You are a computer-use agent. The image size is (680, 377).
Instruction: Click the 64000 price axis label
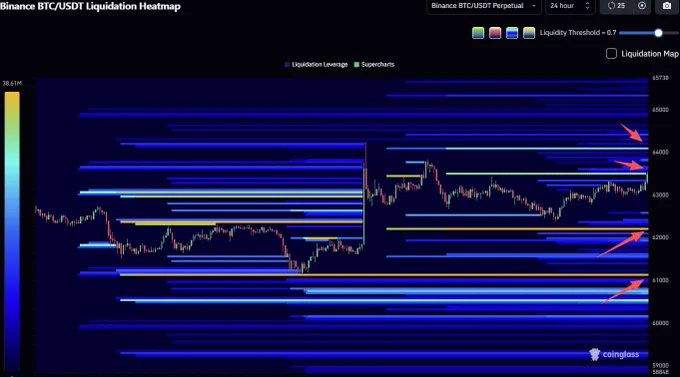(660, 152)
